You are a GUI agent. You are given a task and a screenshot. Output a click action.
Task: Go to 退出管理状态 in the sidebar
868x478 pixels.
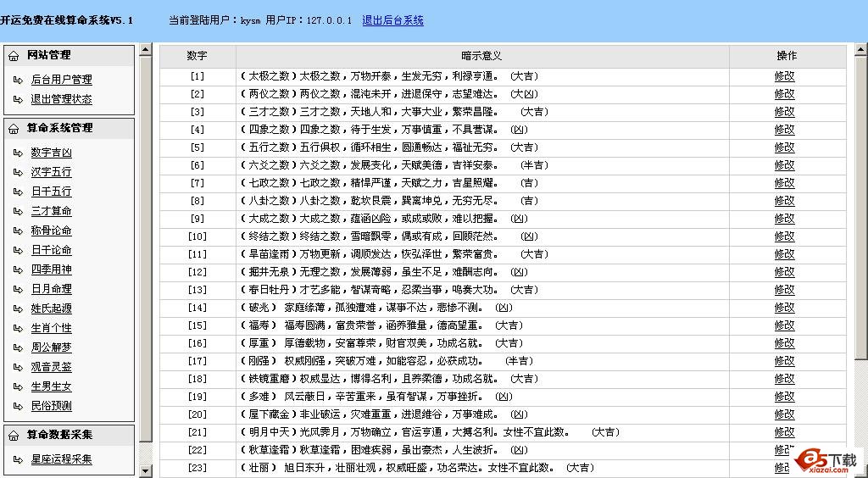61,99
